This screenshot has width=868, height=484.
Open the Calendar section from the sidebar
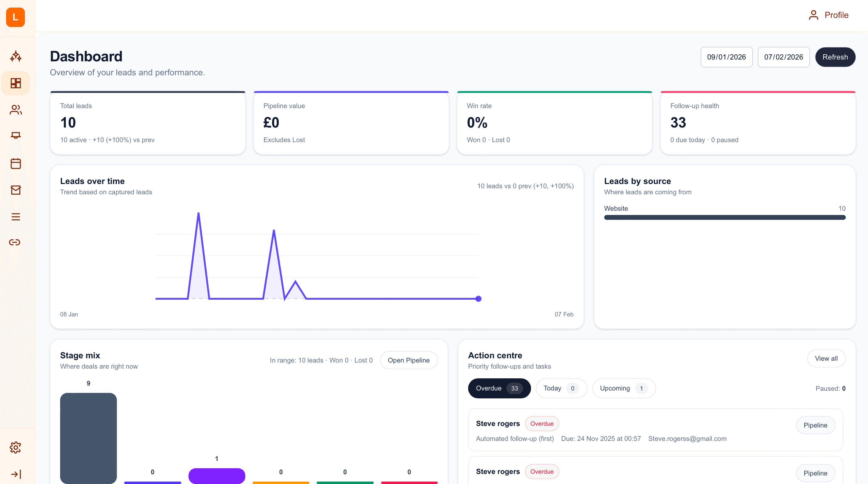(15, 163)
